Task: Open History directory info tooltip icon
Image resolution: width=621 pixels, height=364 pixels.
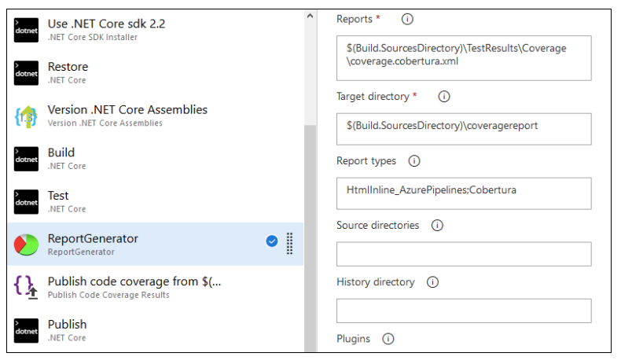Action: pos(432,282)
